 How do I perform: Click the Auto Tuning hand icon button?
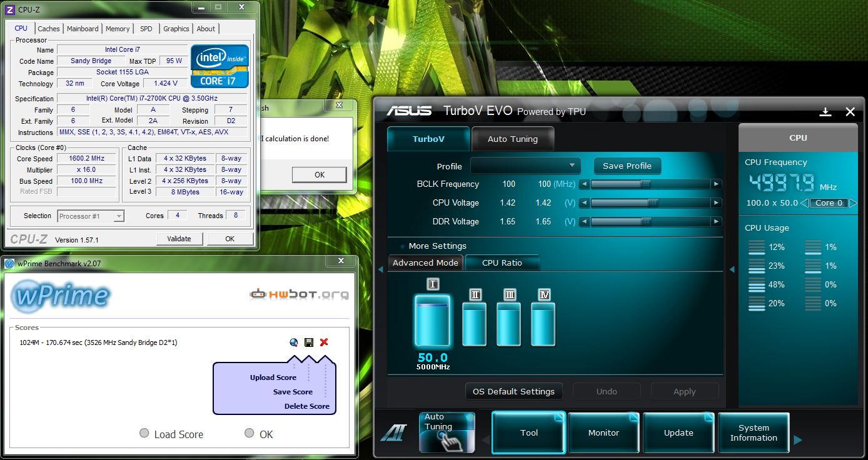(447, 432)
